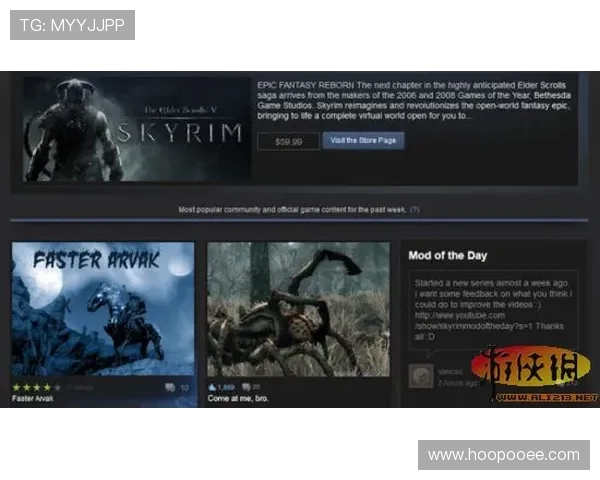600x480 pixels.
Task: Open the Faster Arvak mod thumbnail
Action: (x=103, y=308)
